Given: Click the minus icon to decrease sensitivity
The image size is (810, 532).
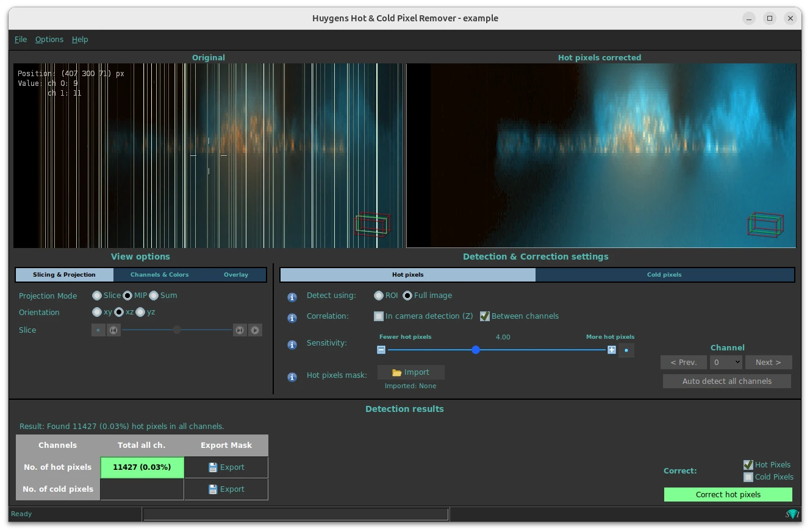Looking at the screenshot, I should (x=381, y=350).
